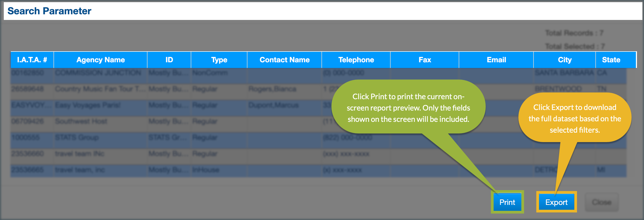Close the Search Parameter dialog
644x220 pixels.
click(601, 202)
